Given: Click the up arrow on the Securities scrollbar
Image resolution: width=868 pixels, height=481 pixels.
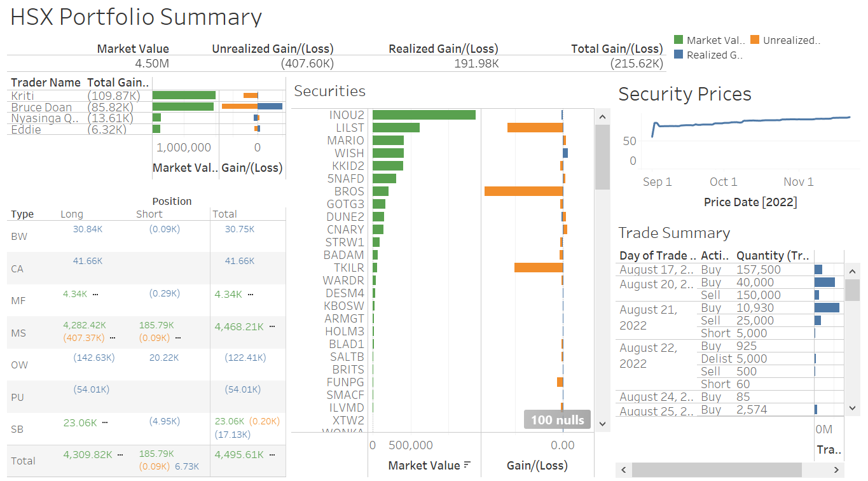Looking at the screenshot, I should (602, 116).
